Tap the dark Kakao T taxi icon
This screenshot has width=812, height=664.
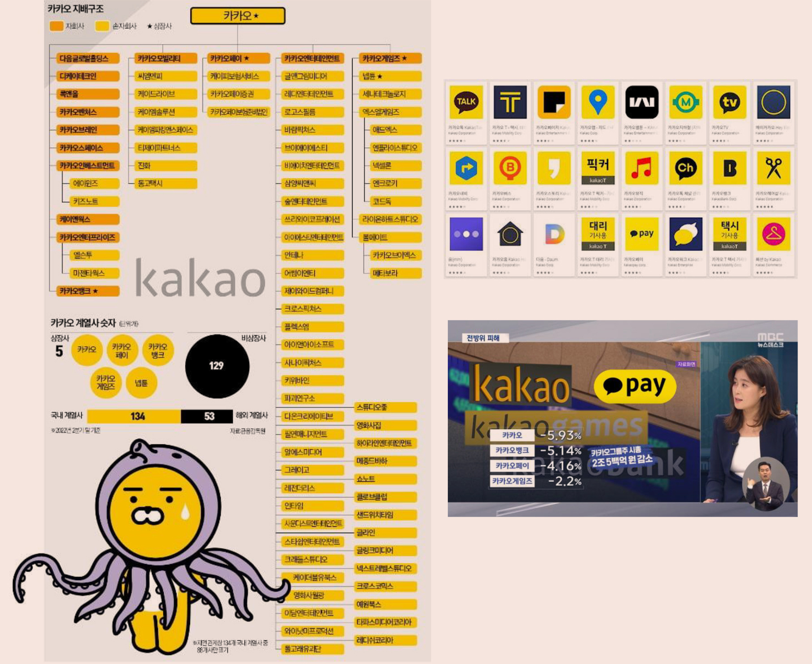coord(510,102)
